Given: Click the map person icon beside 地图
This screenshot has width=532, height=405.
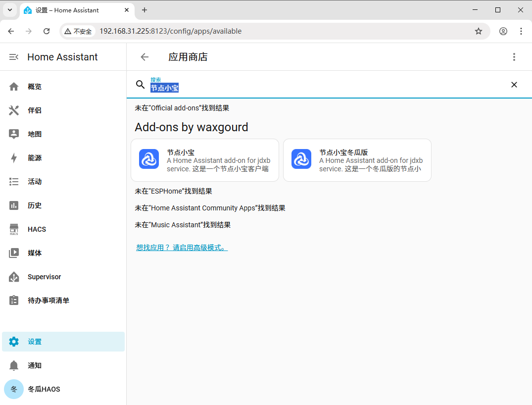Looking at the screenshot, I should [x=14, y=134].
